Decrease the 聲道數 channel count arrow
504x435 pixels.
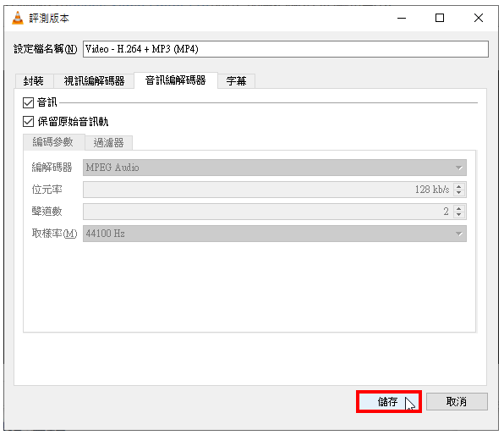click(x=459, y=215)
